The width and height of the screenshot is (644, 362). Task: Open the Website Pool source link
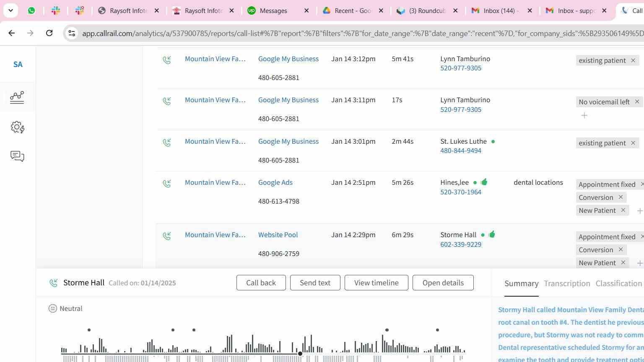tap(278, 235)
